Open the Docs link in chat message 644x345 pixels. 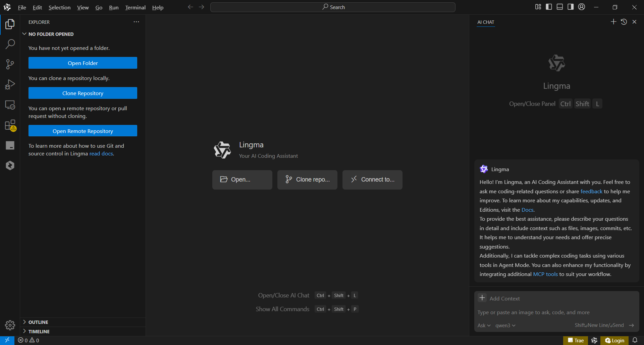pos(527,210)
